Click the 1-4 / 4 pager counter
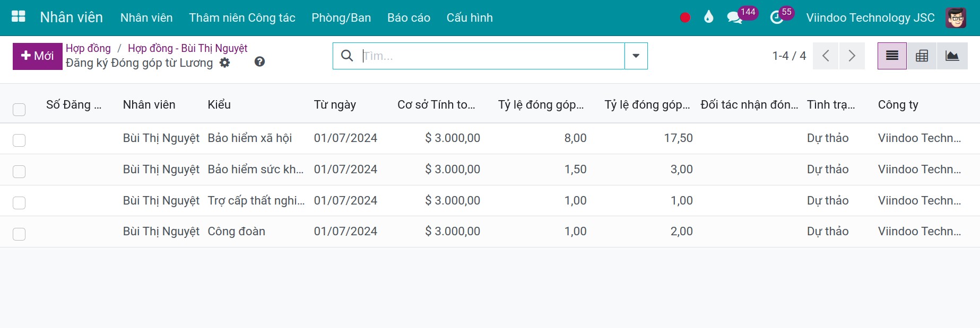 (789, 56)
